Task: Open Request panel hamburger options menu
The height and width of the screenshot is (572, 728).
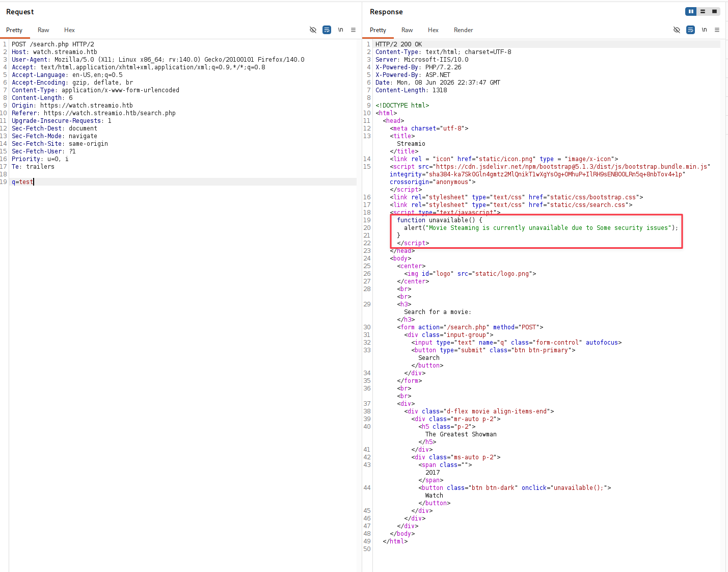Action: pos(353,30)
